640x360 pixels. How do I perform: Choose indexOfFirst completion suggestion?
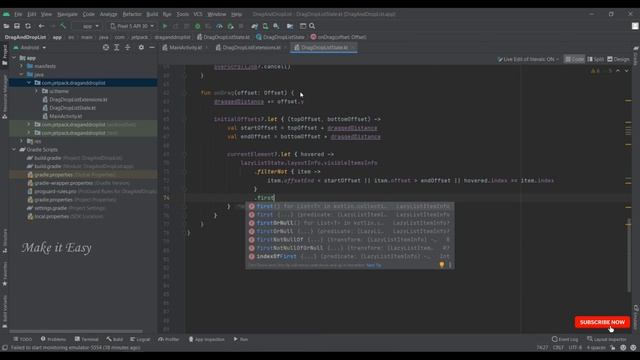[349, 256]
